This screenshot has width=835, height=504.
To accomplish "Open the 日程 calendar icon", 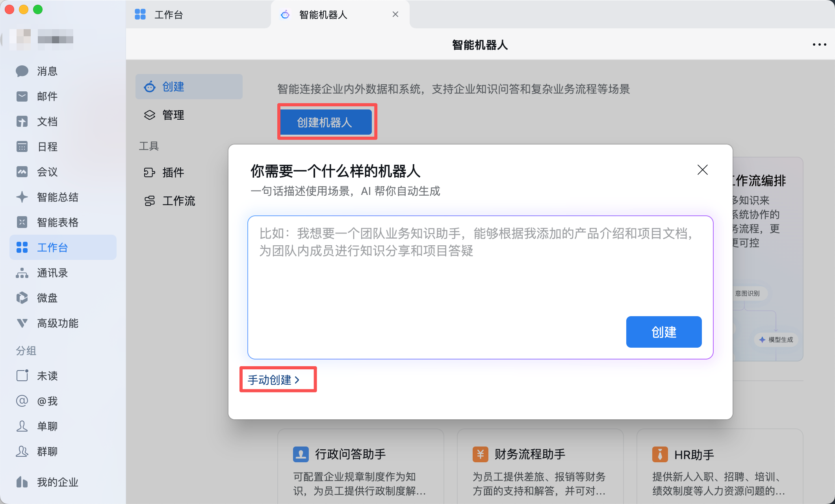I will pyautogui.click(x=22, y=147).
